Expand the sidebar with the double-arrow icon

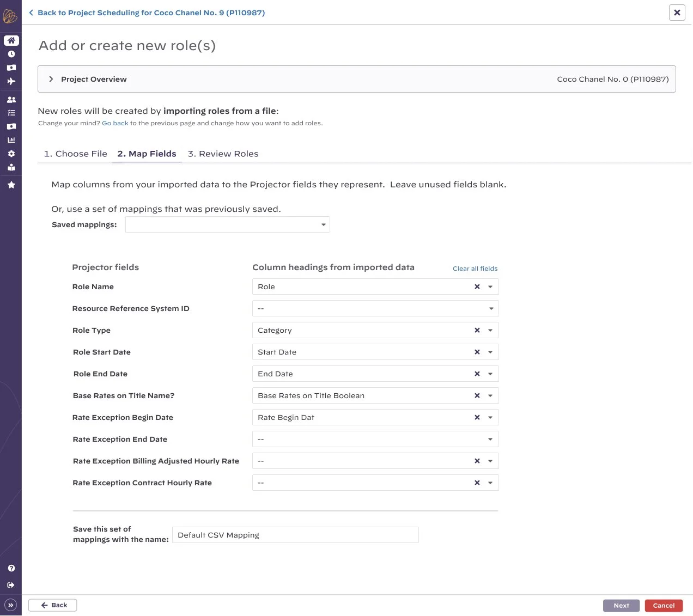(11, 605)
